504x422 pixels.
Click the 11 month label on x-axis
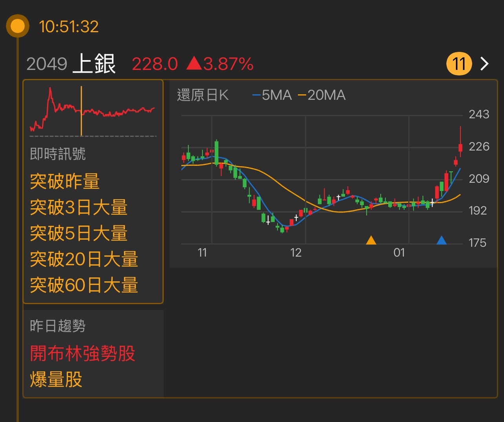click(203, 253)
